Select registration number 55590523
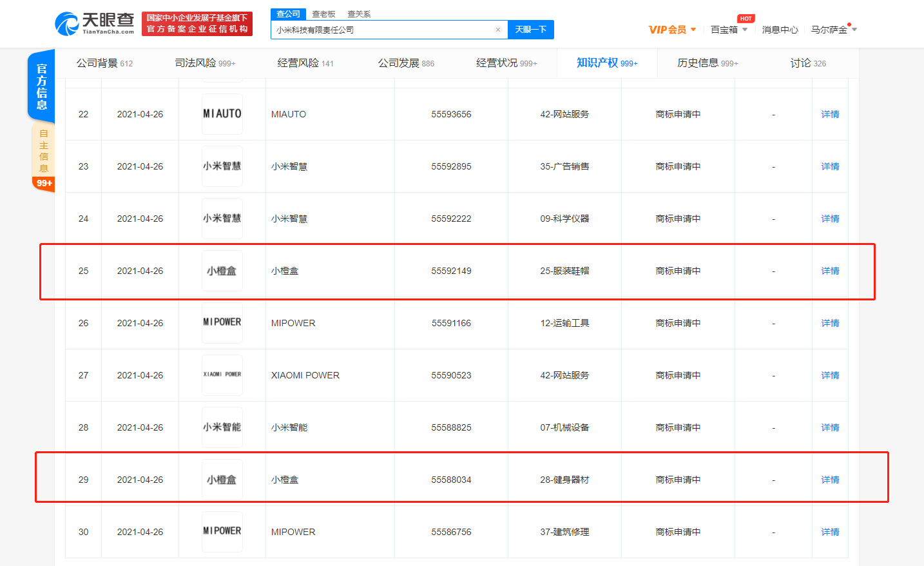Viewport: 924px width, 566px height. 451,375
